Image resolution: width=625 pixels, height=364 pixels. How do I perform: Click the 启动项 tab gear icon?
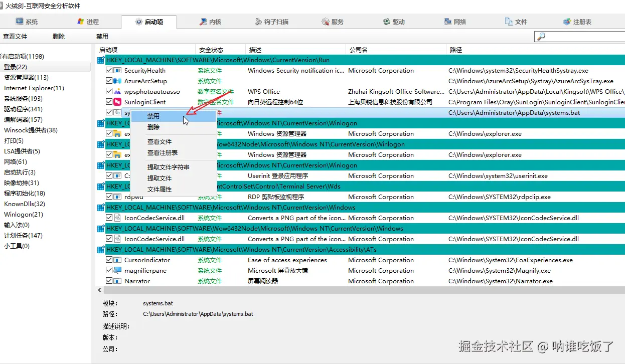[138, 22]
